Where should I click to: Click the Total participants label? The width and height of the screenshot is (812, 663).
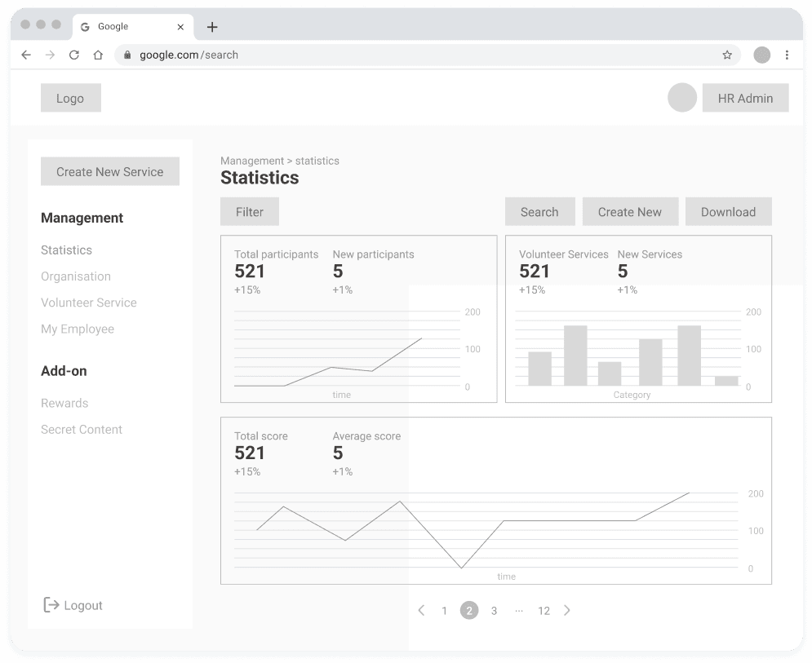click(x=276, y=254)
